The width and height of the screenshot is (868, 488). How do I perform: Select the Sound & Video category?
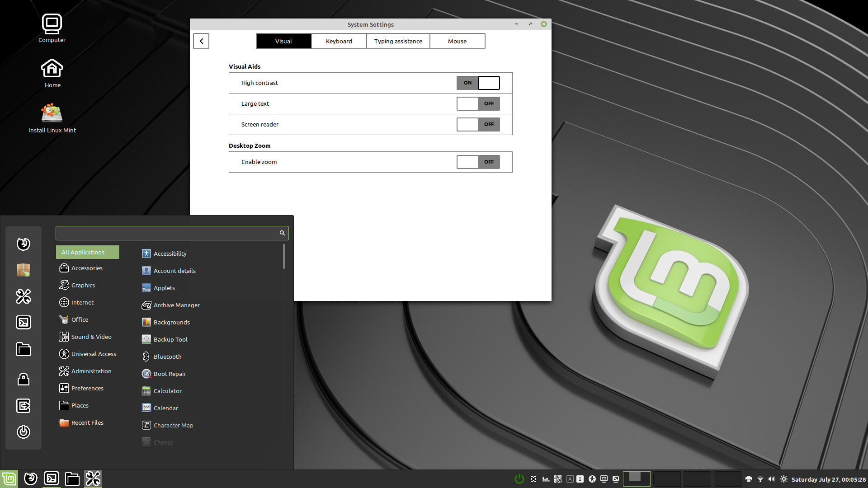pos(88,337)
